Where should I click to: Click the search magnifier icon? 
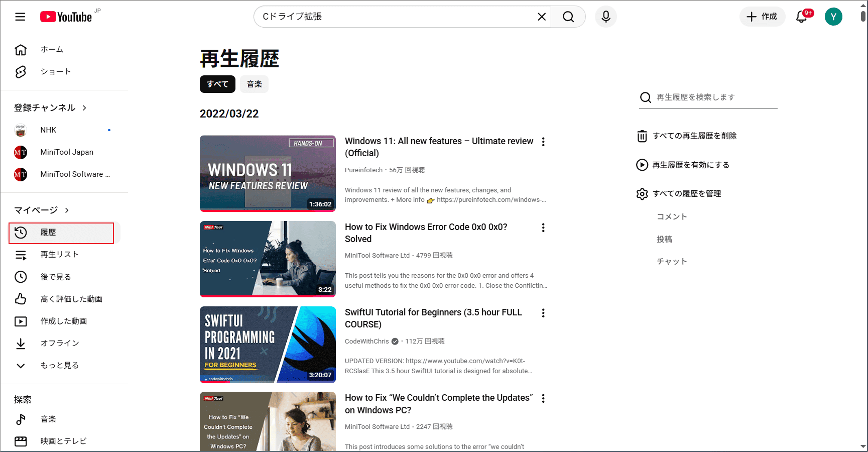tap(568, 17)
